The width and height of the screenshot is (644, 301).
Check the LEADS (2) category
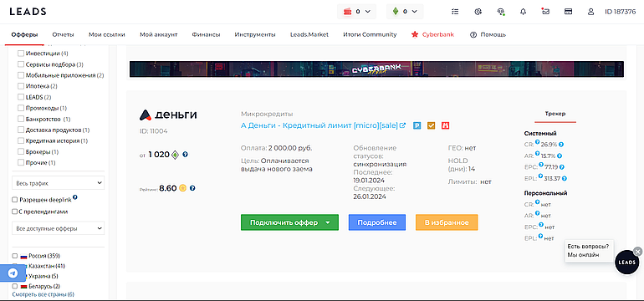tap(21, 97)
